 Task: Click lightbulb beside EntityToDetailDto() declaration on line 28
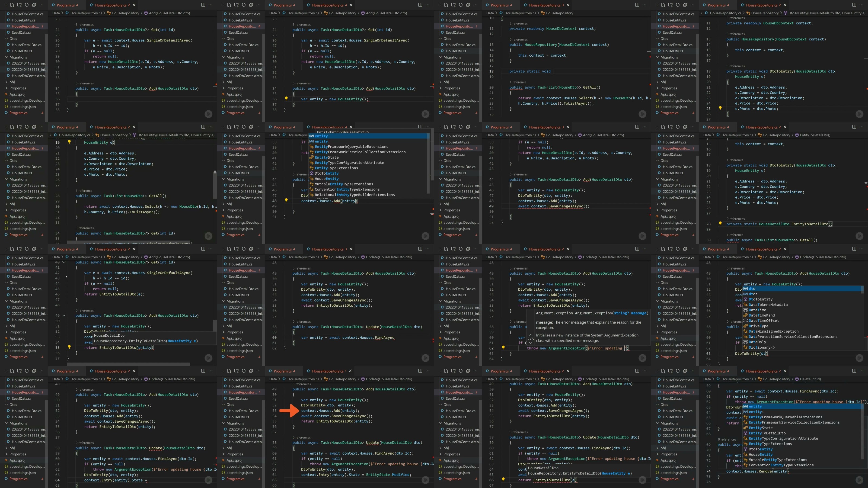click(x=720, y=223)
